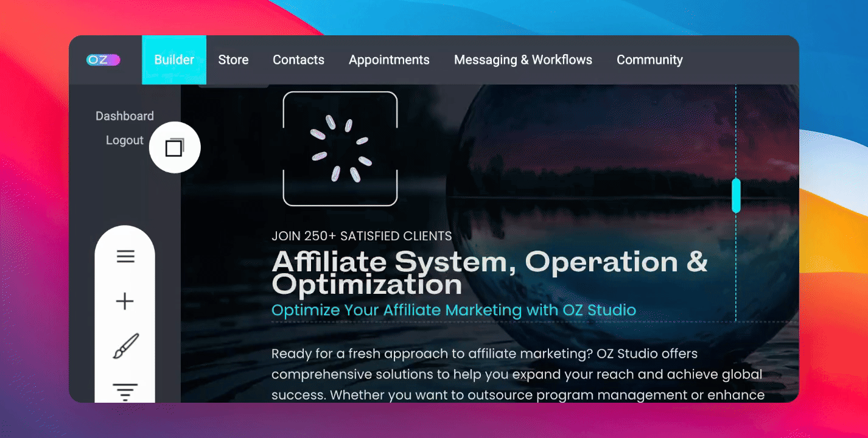
Task: Open Messaging & Workflows tab
Action: click(523, 60)
